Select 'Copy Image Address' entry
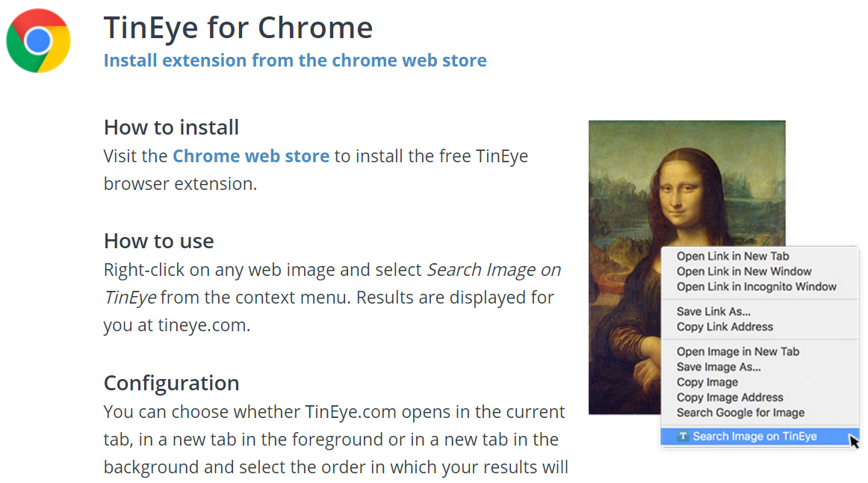The image size is (868, 483). click(x=730, y=398)
